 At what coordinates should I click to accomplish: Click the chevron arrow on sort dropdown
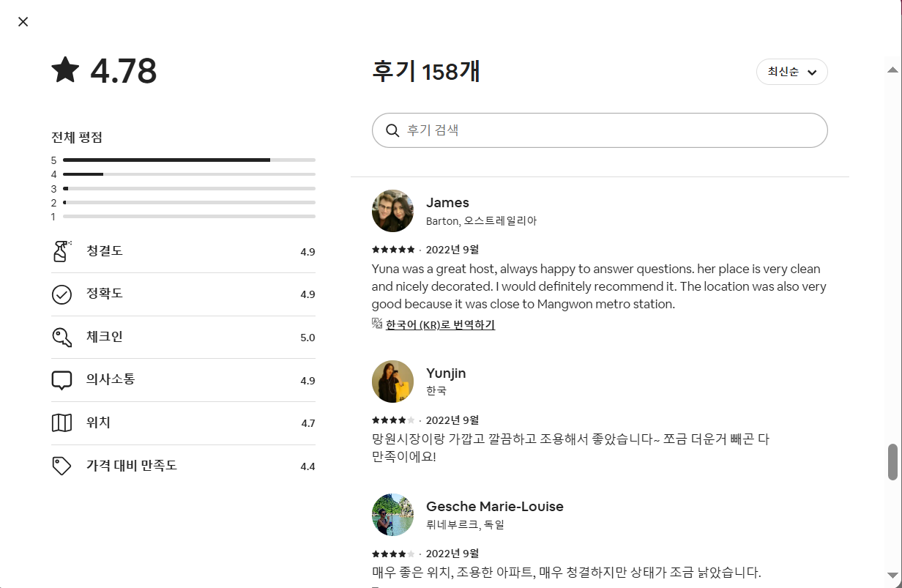coord(811,72)
